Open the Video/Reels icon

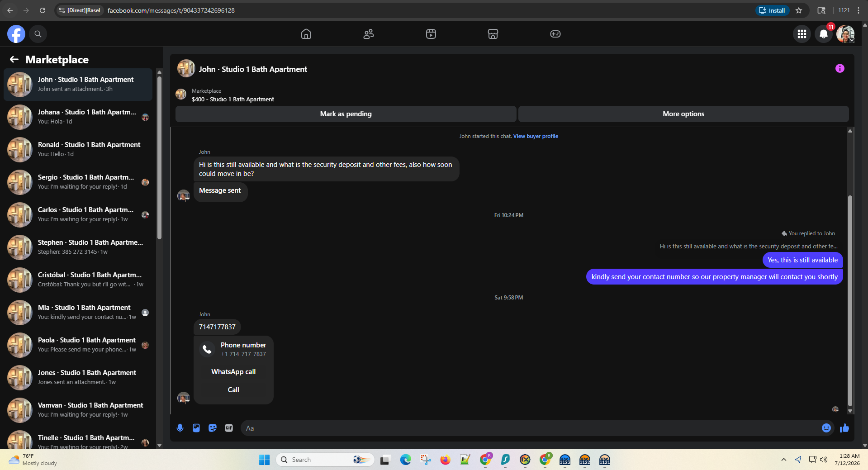click(431, 34)
